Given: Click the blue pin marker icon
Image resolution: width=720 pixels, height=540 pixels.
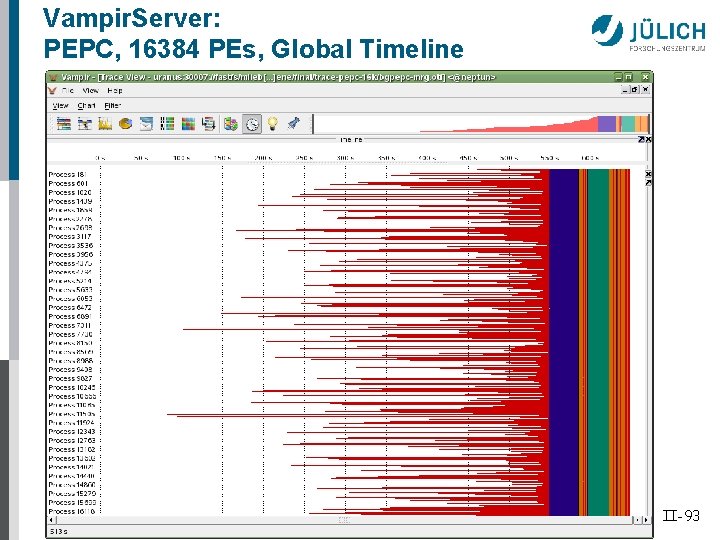Looking at the screenshot, I should [x=293, y=124].
